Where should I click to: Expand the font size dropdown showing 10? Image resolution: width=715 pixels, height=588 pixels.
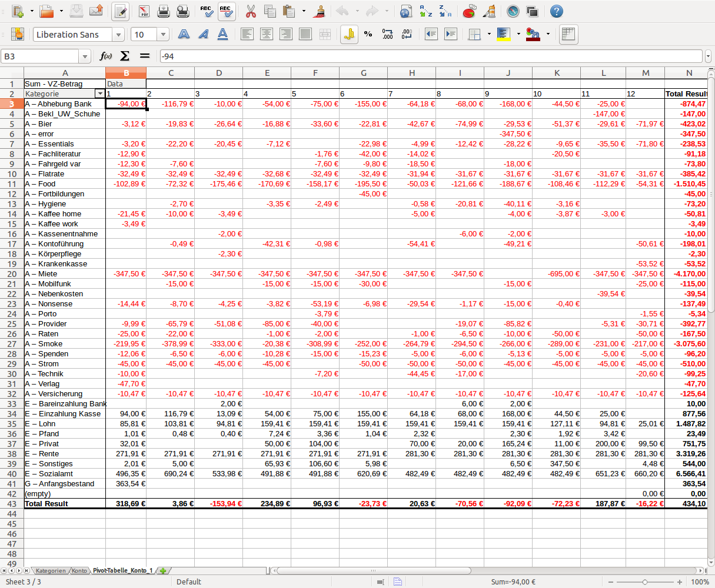163,35
